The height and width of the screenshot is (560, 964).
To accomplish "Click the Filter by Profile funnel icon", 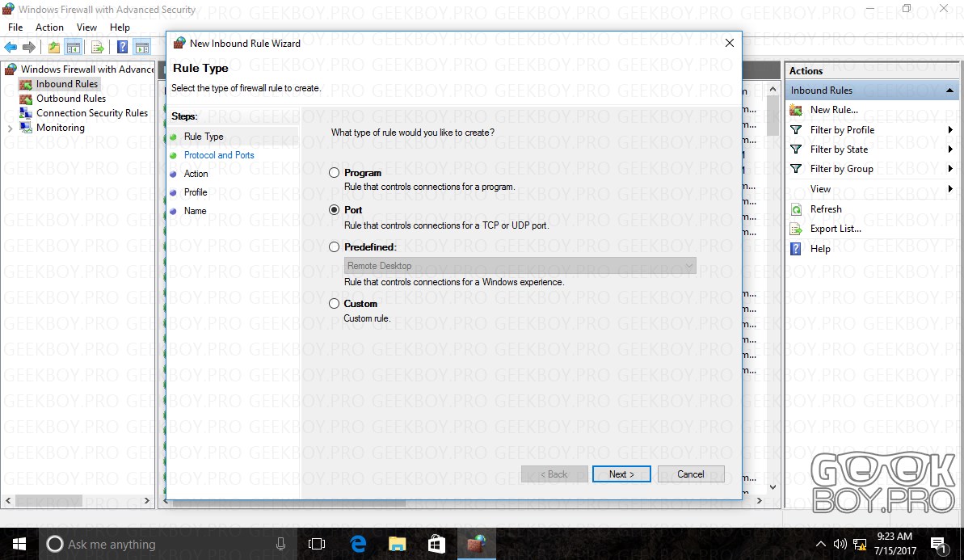I will (796, 130).
